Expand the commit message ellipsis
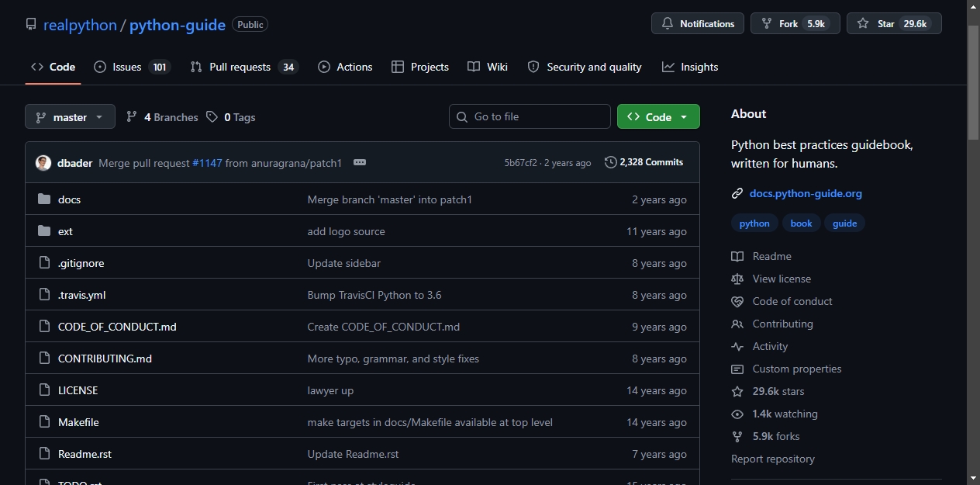Image resolution: width=980 pixels, height=485 pixels. pyautogui.click(x=359, y=162)
